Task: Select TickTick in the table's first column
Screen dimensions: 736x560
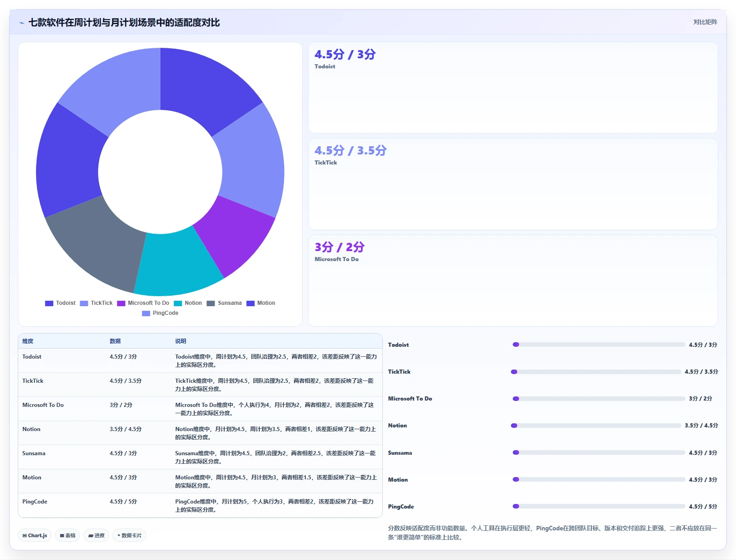Action: (x=33, y=381)
